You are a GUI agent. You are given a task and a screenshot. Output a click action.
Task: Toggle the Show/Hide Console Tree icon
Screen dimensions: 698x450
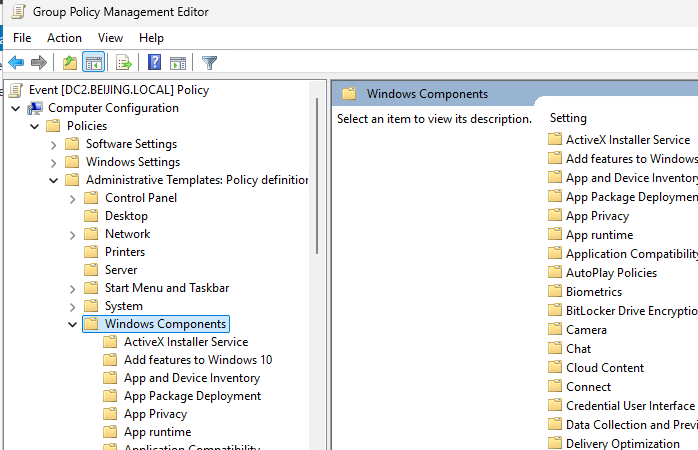(x=93, y=62)
